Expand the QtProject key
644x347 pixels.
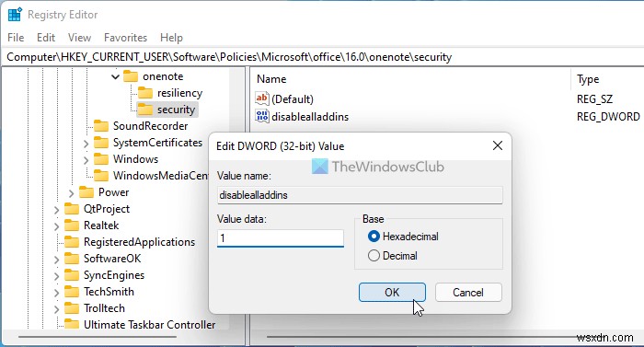click(x=57, y=210)
